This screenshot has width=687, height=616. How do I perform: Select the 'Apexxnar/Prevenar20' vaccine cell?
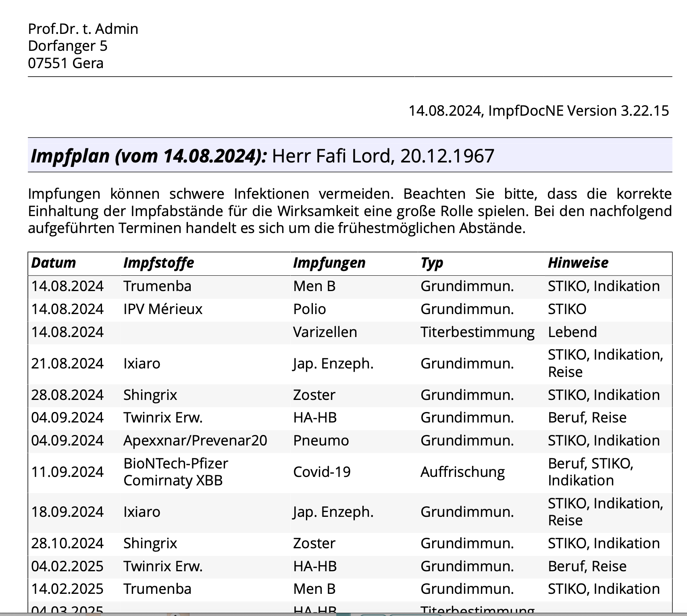[x=195, y=441]
